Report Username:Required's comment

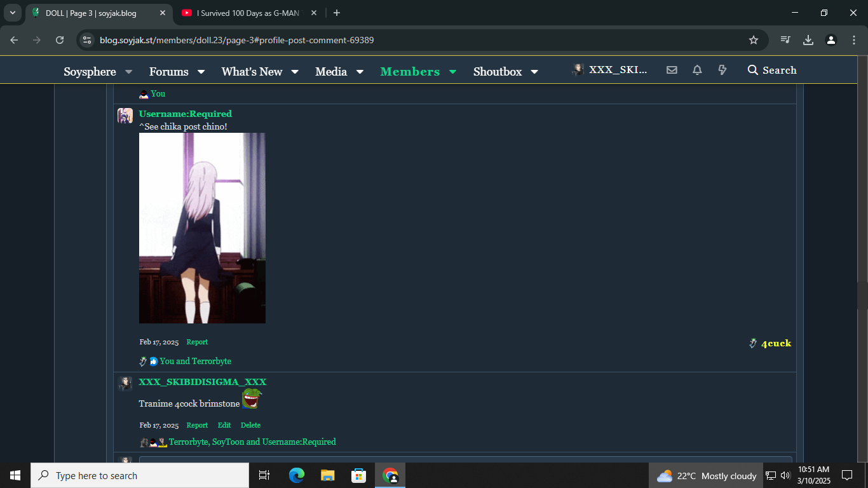coord(197,342)
